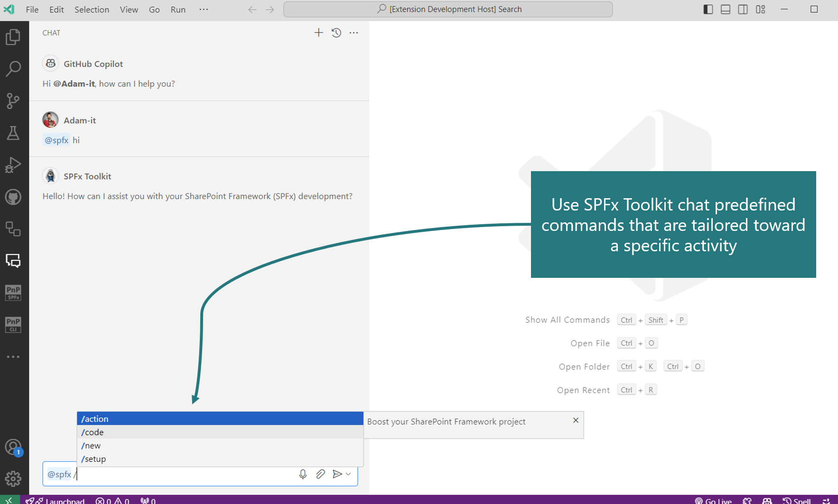Toggle bottom panel layout
838x504 pixels.
726,9
